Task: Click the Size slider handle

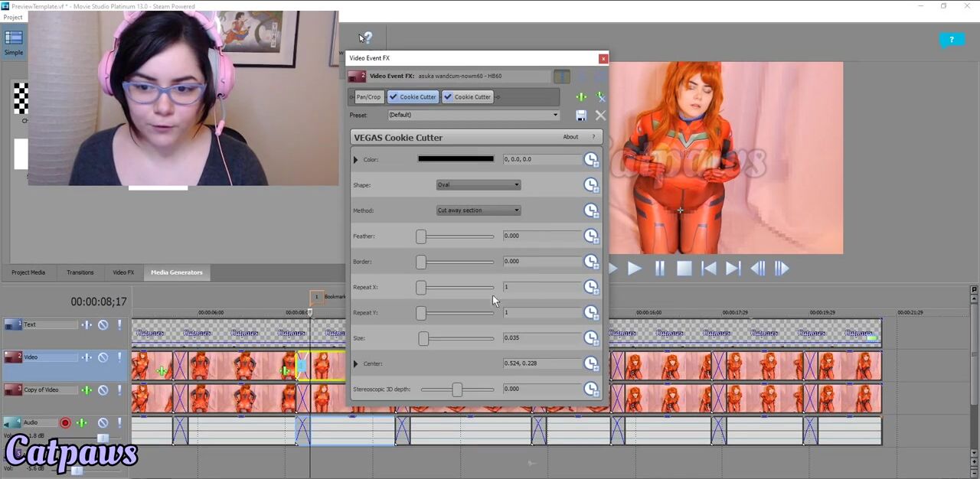Action: tap(423, 338)
